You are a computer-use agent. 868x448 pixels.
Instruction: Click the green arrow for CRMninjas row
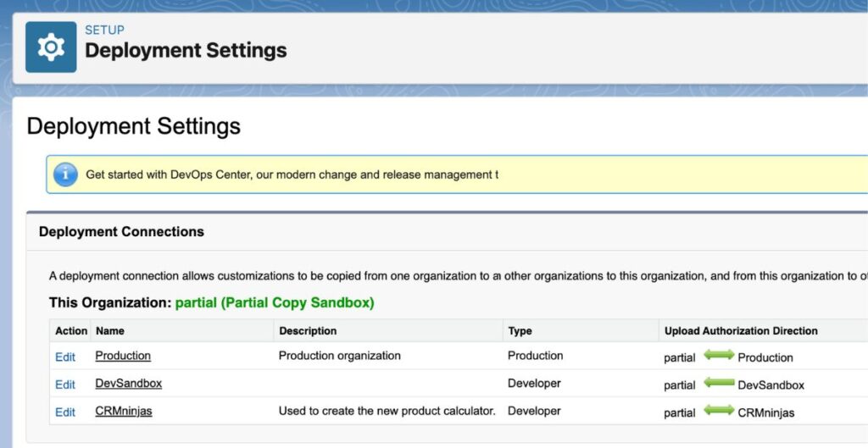pos(719,411)
